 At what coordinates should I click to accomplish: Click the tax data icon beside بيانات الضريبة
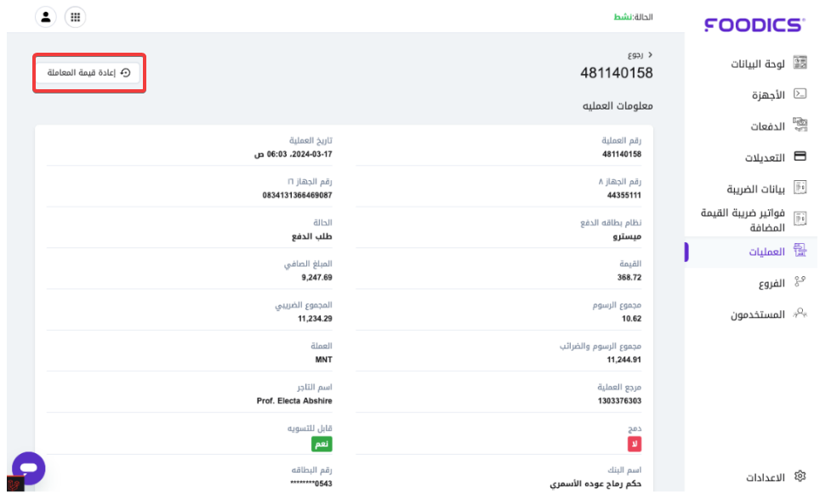(x=800, y=188)
